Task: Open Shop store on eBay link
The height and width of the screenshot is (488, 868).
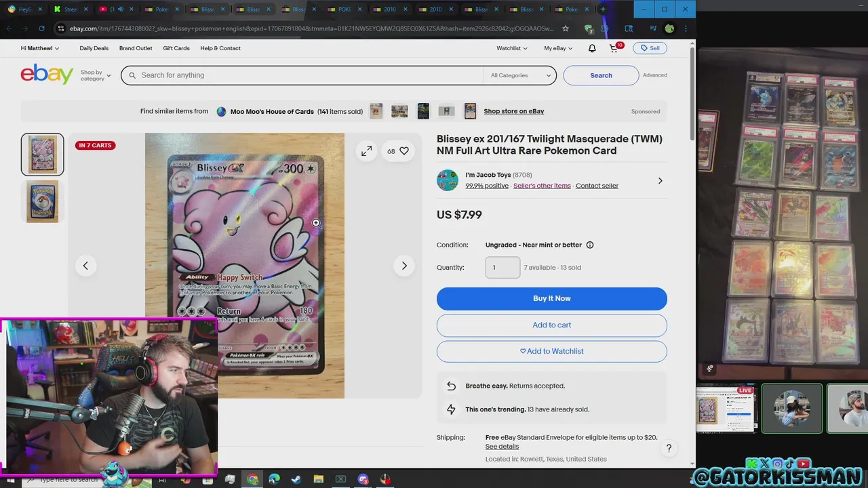Action: [x=513, y=111]
